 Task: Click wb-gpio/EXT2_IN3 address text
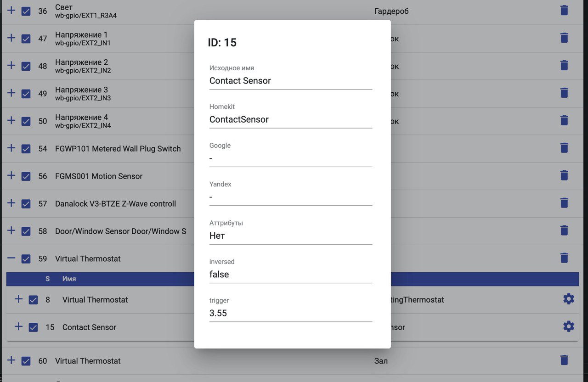83,98
